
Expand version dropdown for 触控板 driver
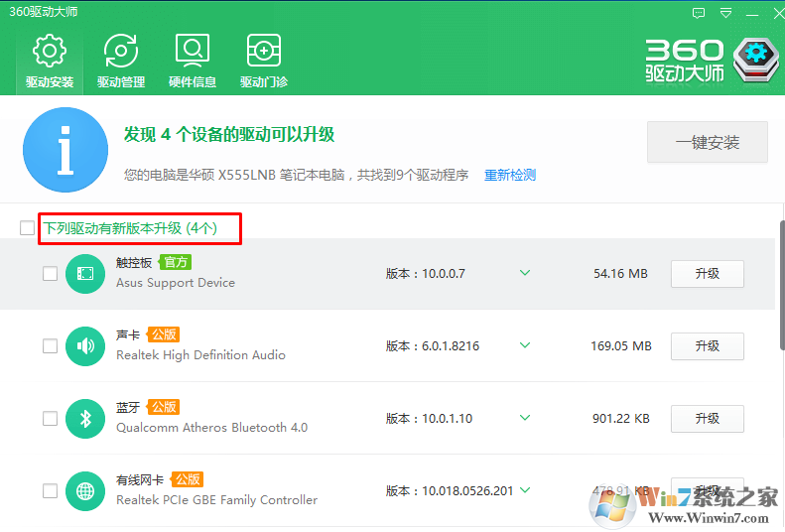coord(525,273)
